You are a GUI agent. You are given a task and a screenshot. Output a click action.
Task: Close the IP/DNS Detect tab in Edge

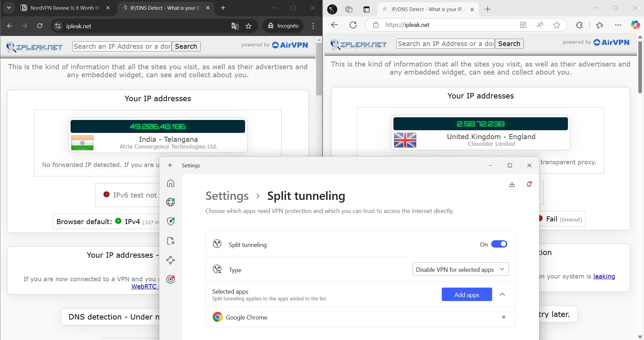coord(472,9)
